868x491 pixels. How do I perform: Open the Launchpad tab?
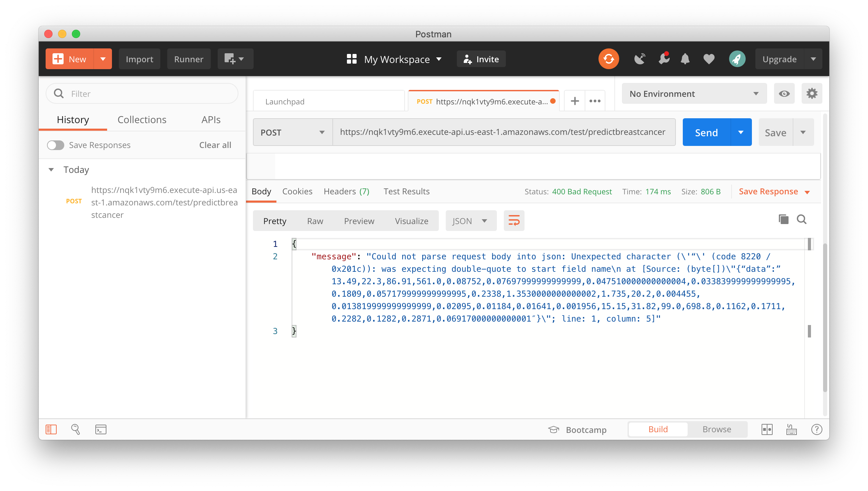[329, 101]
